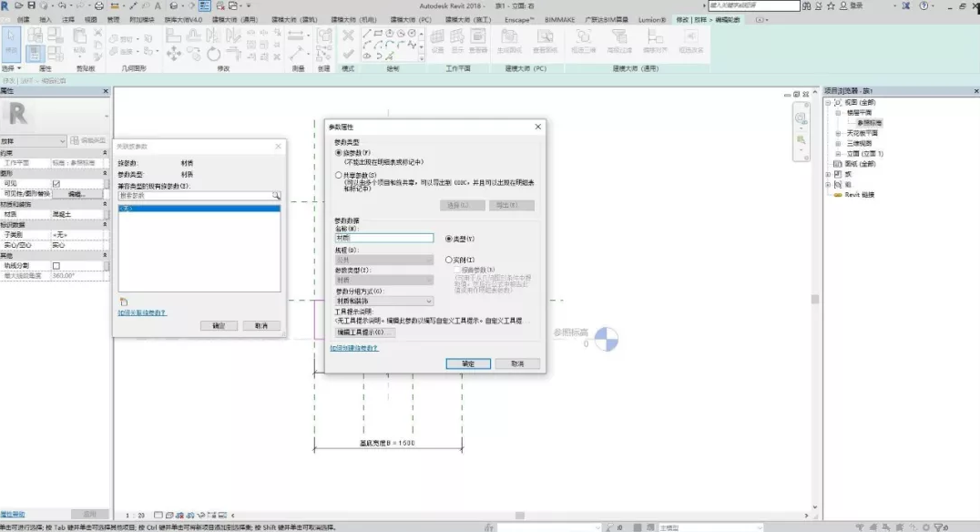Image resolution: width=980 pixels, height=532 pixels.
Task: Expand the 天花板平面 tree node
Action: click(838, 133)
